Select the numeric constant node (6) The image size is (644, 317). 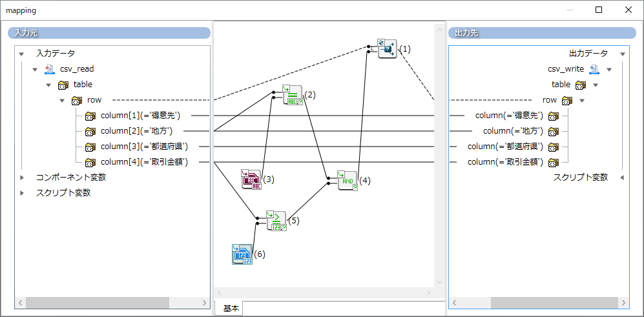coord(242,254)
